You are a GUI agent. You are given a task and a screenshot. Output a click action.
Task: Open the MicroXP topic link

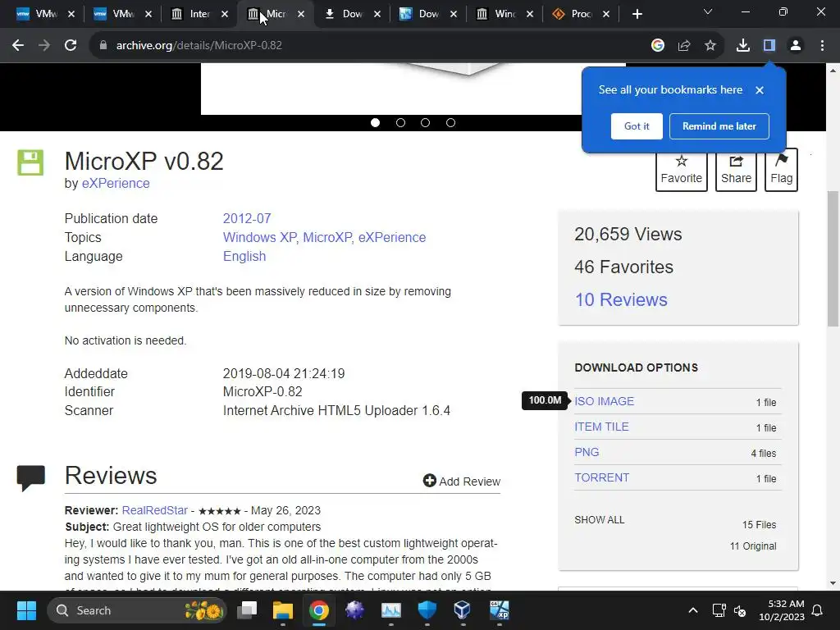(x=327, y=237)
